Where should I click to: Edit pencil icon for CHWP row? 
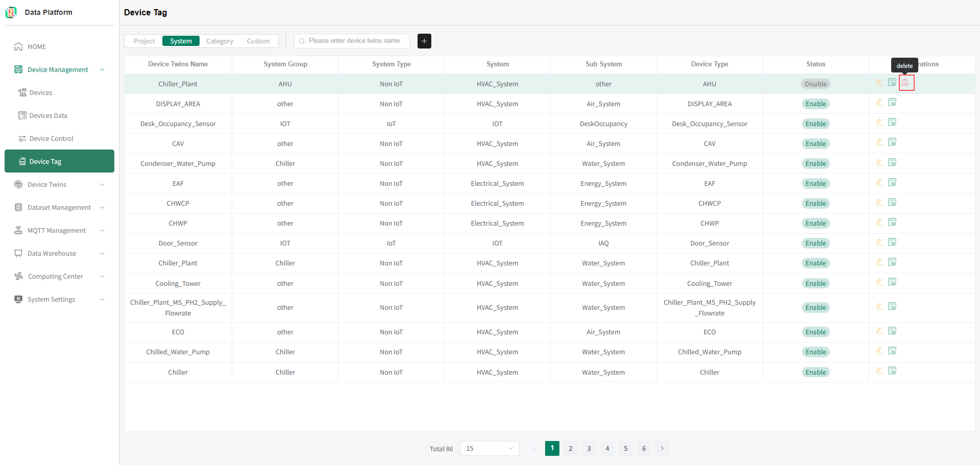[879, 222]
